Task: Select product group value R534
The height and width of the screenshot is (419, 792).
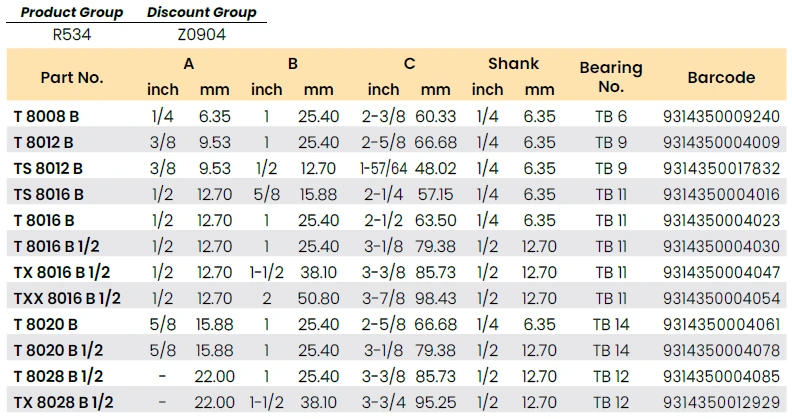Action: (72, 35)
